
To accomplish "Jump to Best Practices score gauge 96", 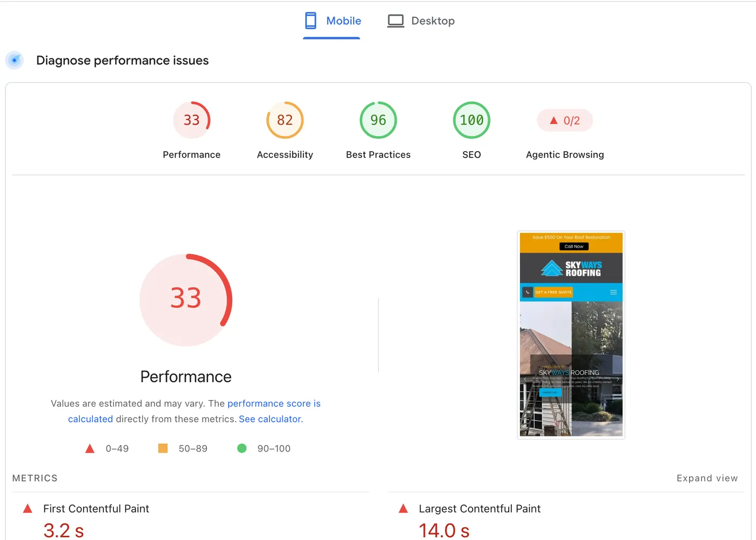I will (379, 120).
